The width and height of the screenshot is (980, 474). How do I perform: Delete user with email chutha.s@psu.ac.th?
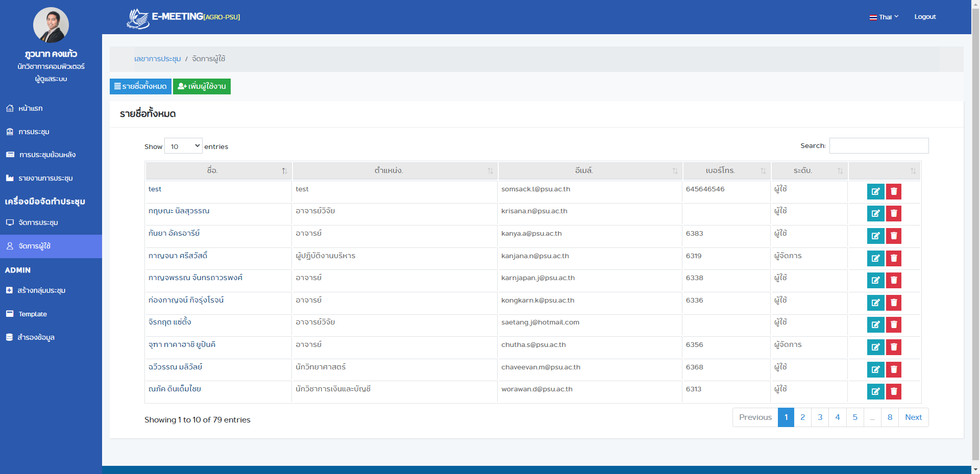point(894,347)
